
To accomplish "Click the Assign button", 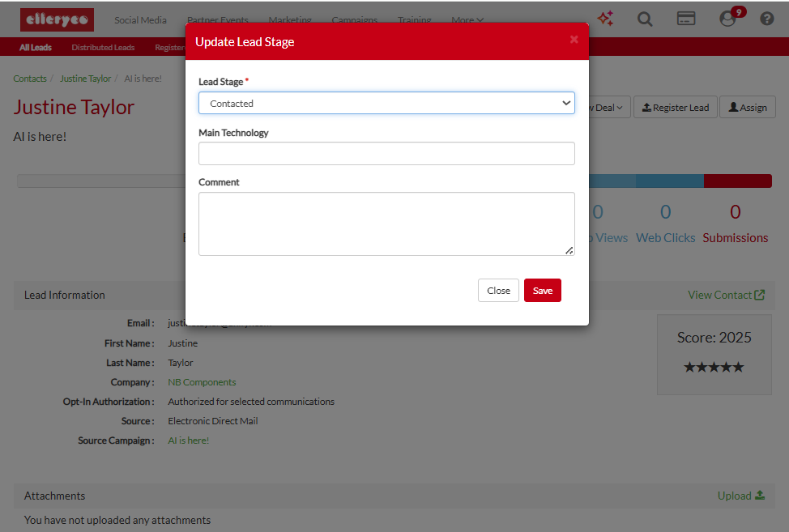I will 748,107.
